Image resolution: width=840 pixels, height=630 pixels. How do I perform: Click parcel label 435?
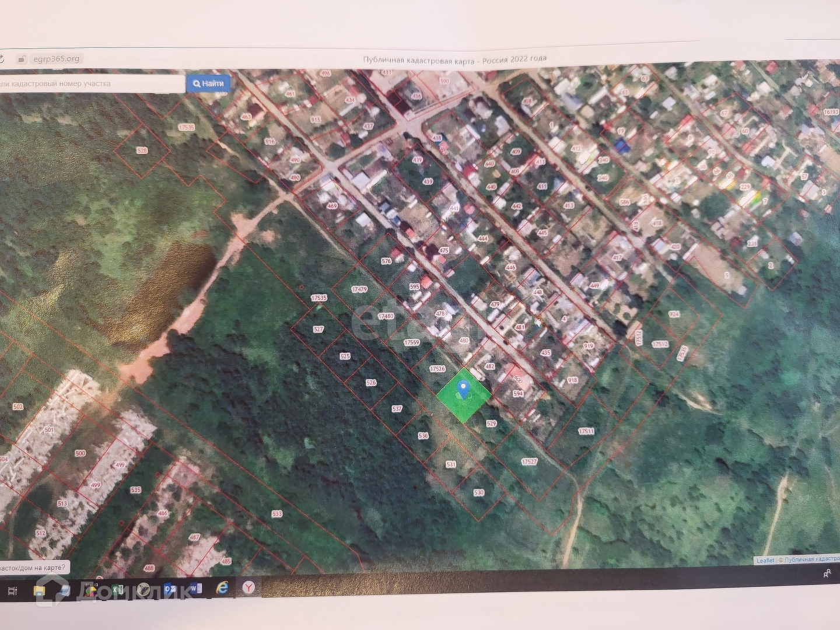[546, 352]
